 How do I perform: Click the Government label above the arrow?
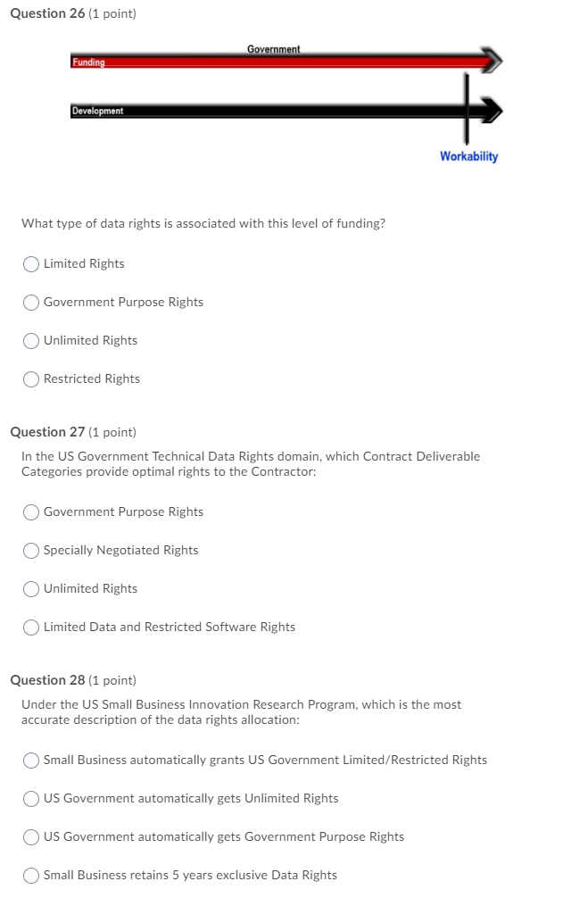coord(274,48)
